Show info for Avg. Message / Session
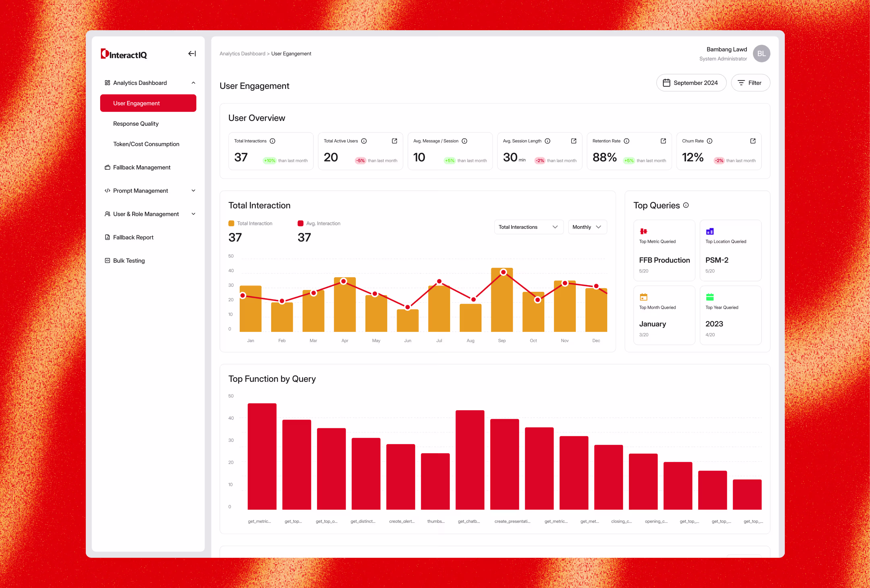The width and height of the screenshot is (870, 588). pos(464,141)
